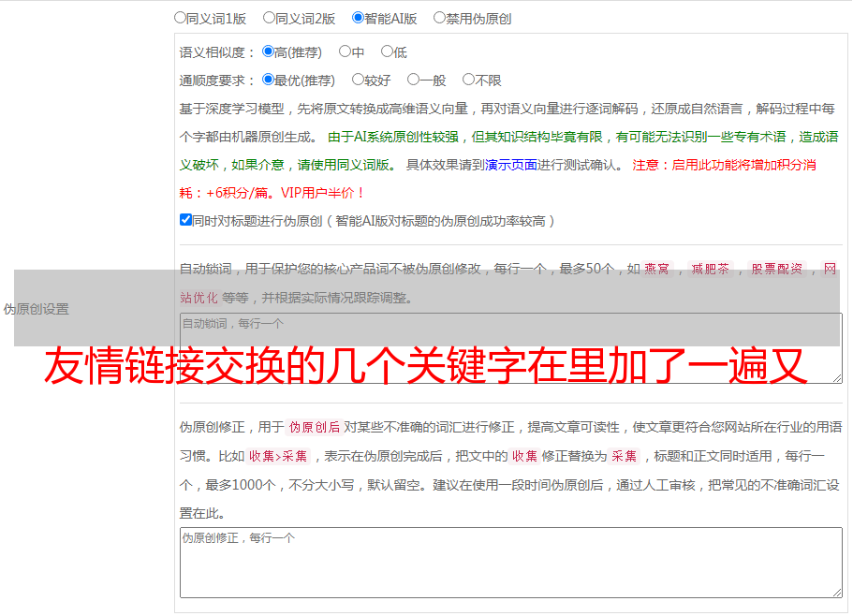
Task: Focus the 伪原创修正 textarea
Action: pos(511,563)
